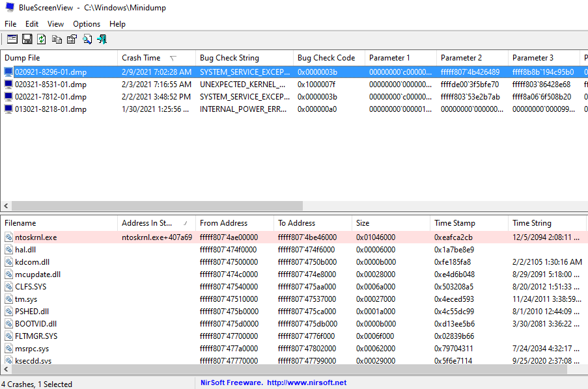
Task: Click lower pane scrollbar left arrow
Action: click(x=6, y=369)
